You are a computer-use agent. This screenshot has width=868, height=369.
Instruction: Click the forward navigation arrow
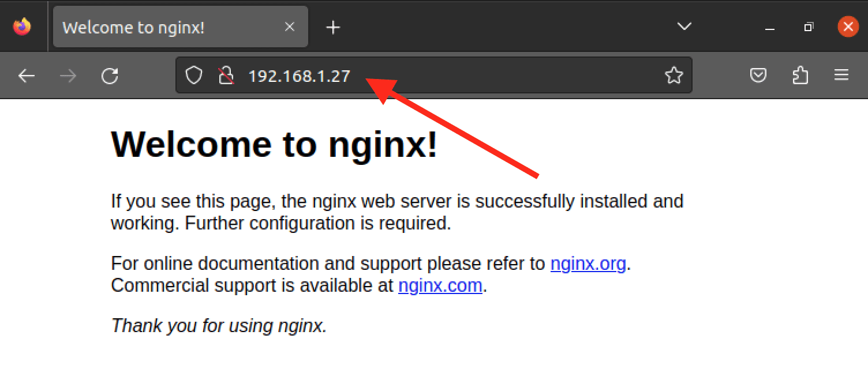pyautogui.click(x=68, y=76)
